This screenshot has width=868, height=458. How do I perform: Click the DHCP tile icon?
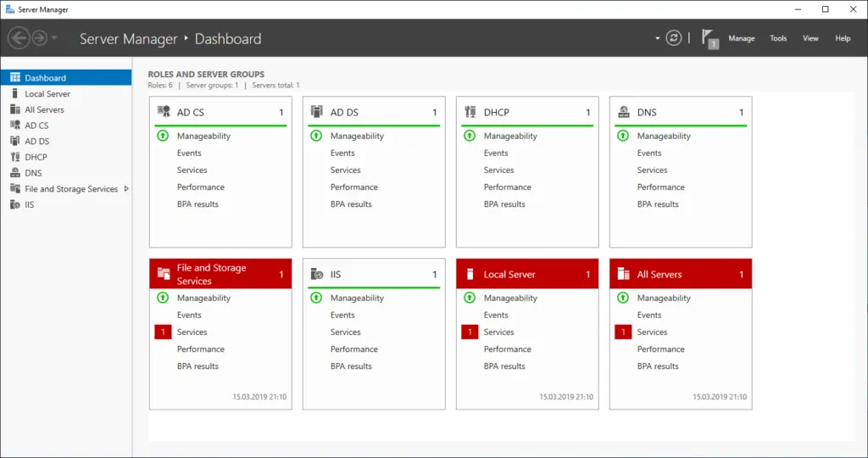tap(470, 112)
